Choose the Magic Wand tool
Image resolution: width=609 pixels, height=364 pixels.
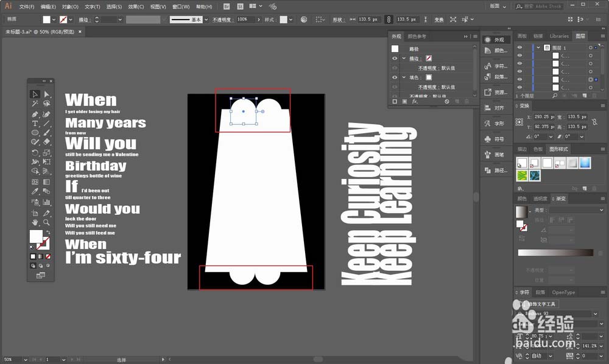coord(35,103)
